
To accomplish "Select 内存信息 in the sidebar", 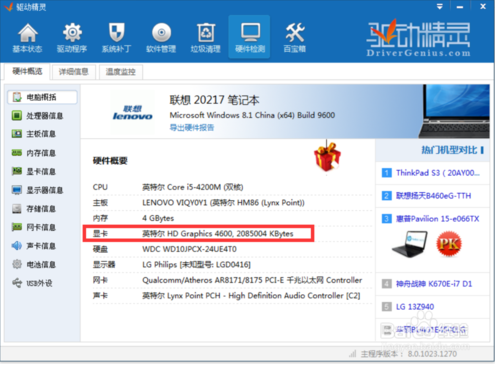I will coord(34,153).
